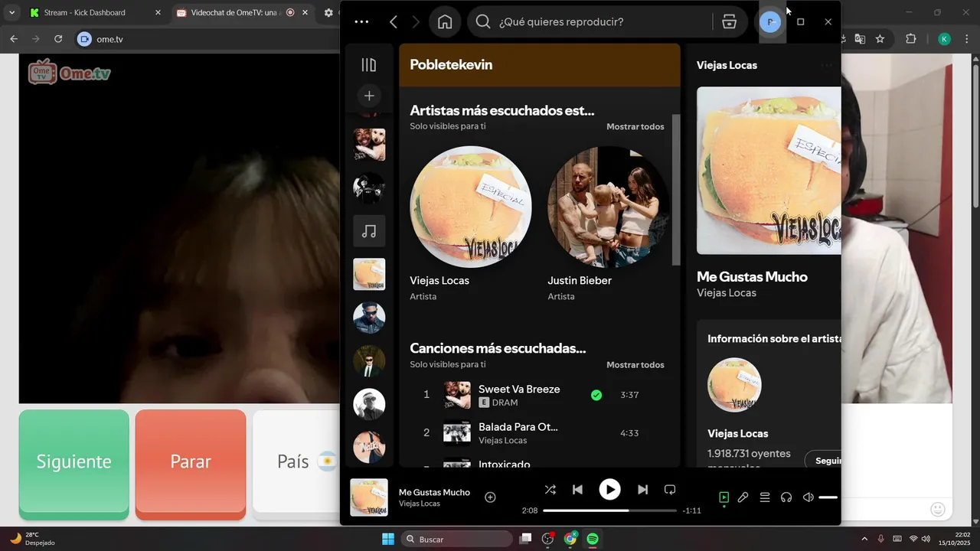Click the now playing album thumbnail in player bar
980x551 pixels.
coord(369,497)
